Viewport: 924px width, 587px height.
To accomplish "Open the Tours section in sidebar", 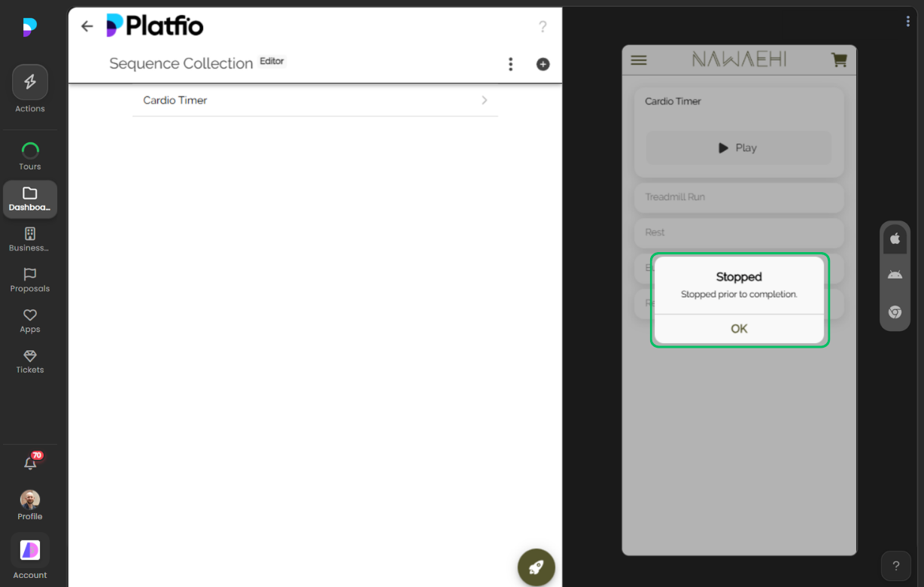I will click(30, 151).
